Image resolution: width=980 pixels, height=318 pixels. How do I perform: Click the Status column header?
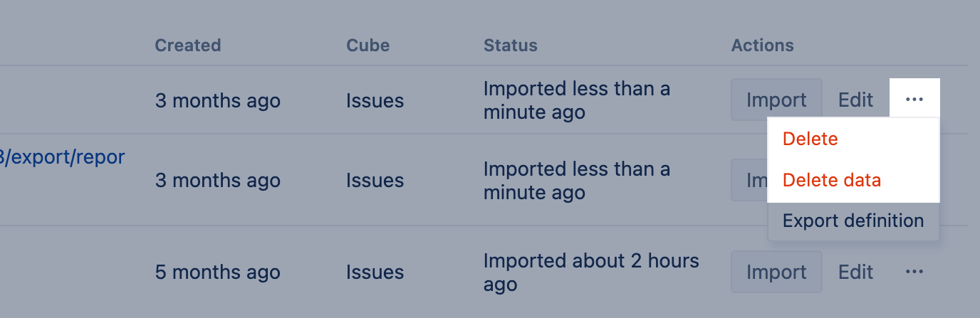coord(510,46)
